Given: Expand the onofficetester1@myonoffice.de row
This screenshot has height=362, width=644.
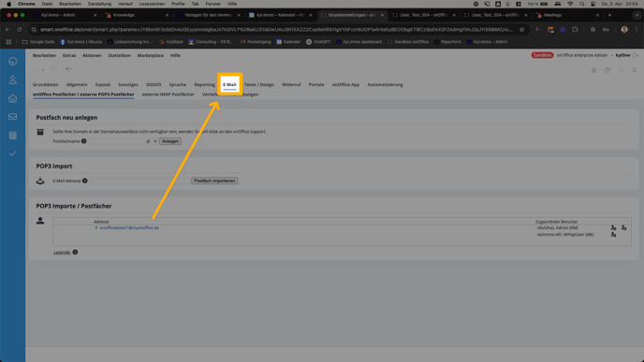Looking at the screenshot, I should (96, 228).
